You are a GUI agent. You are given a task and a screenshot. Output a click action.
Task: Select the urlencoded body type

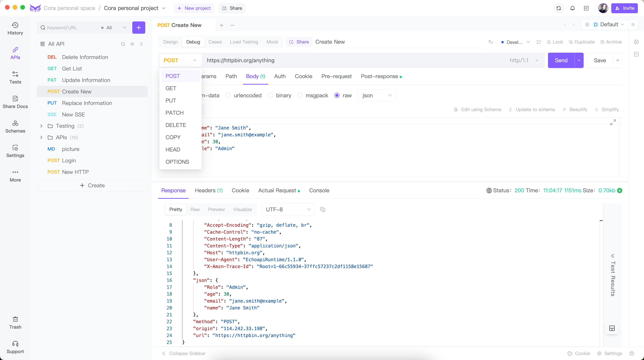pos(243,95)
